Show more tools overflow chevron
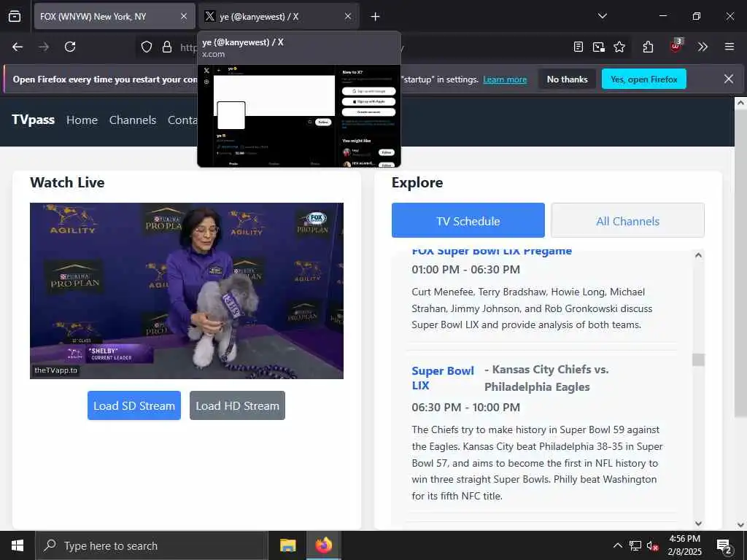Screen dimensions: 747x560 point(703,47)
